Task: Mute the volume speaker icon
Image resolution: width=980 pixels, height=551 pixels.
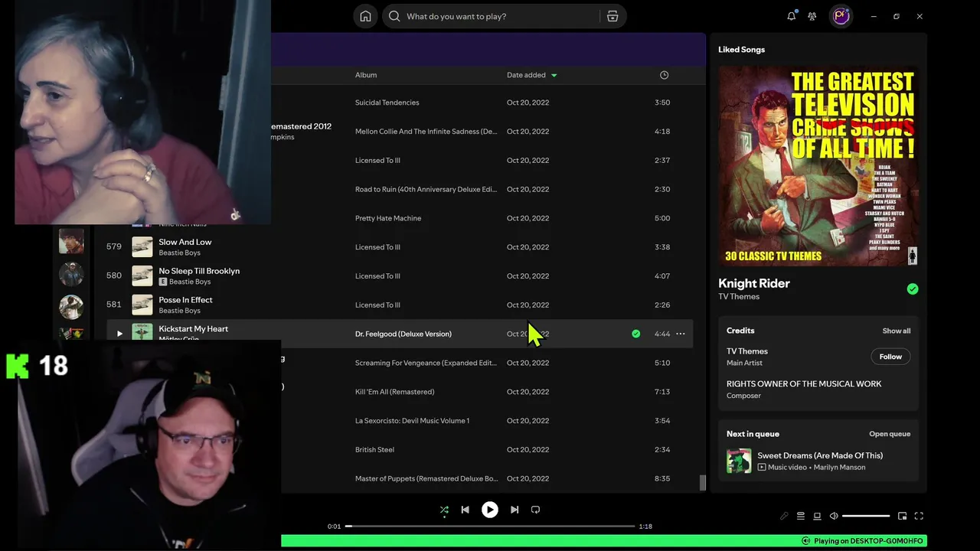Action: tap(834, 516)
